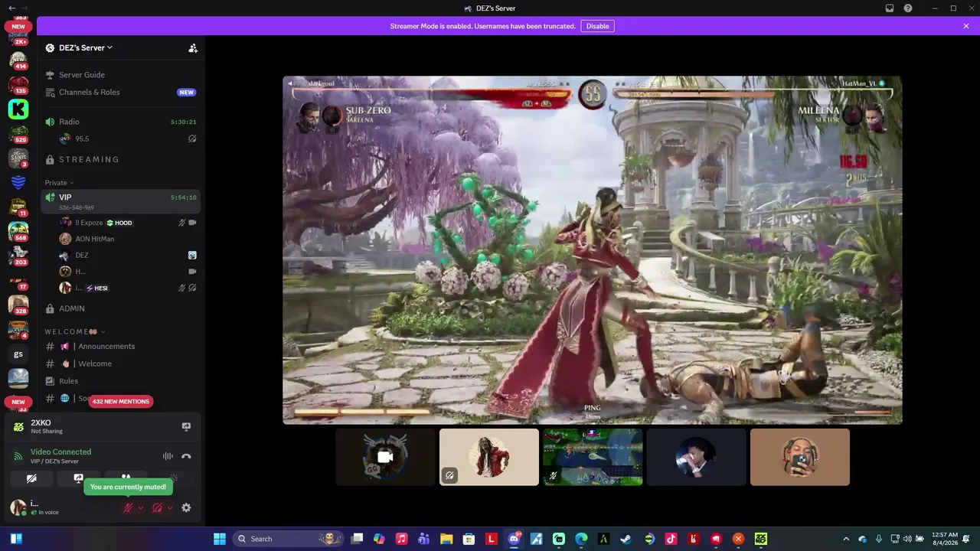
Task: Toggle the camera button in the voice panel
Action: click(x=31, y=478)
